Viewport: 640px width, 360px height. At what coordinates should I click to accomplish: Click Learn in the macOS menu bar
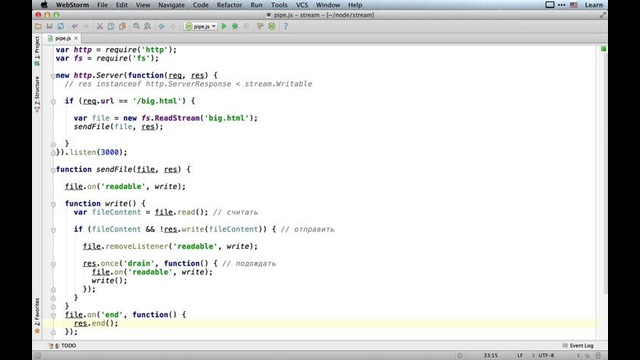tap(594, 5)
